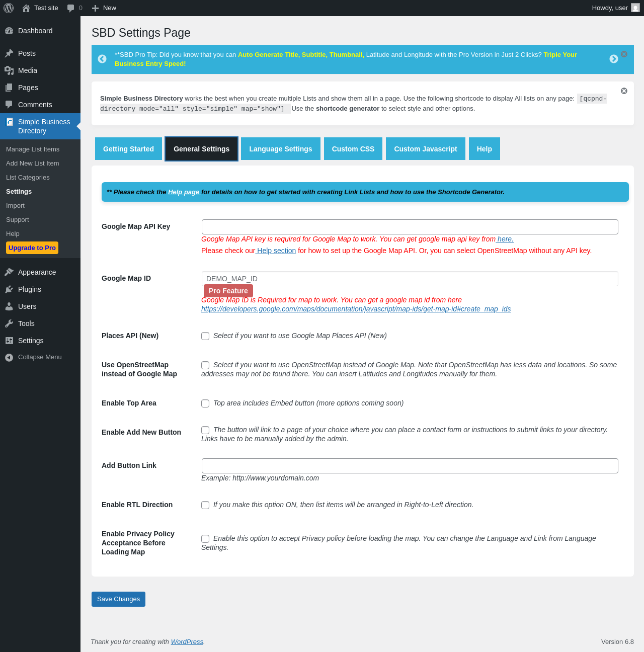Click the Media icon in sidebar

point(9,70)
